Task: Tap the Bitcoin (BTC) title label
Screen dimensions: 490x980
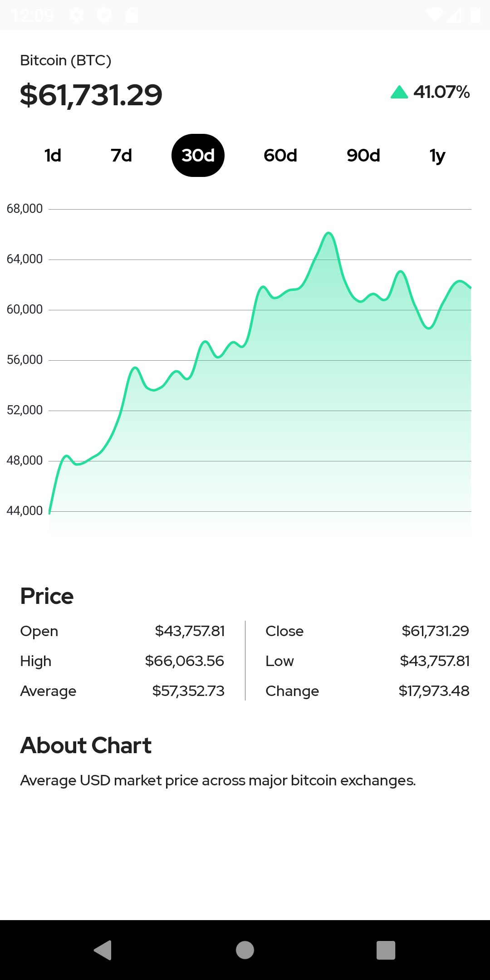Action: tap(66, 60)
